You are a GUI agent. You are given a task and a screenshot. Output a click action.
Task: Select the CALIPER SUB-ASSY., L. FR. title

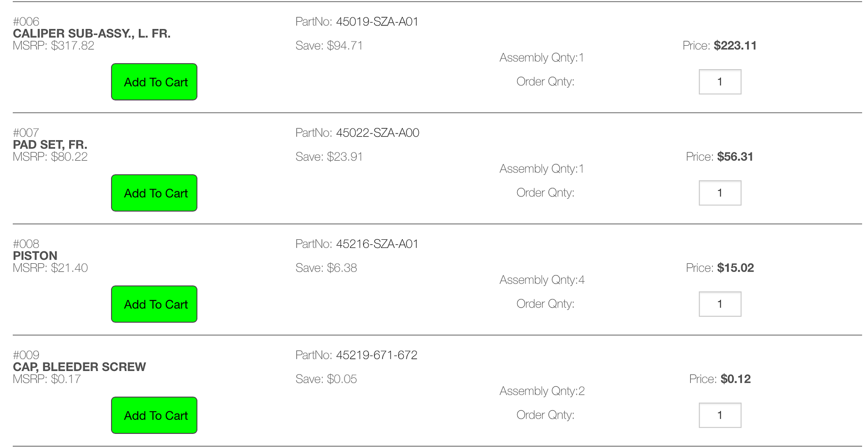click(x=92, y=33)
